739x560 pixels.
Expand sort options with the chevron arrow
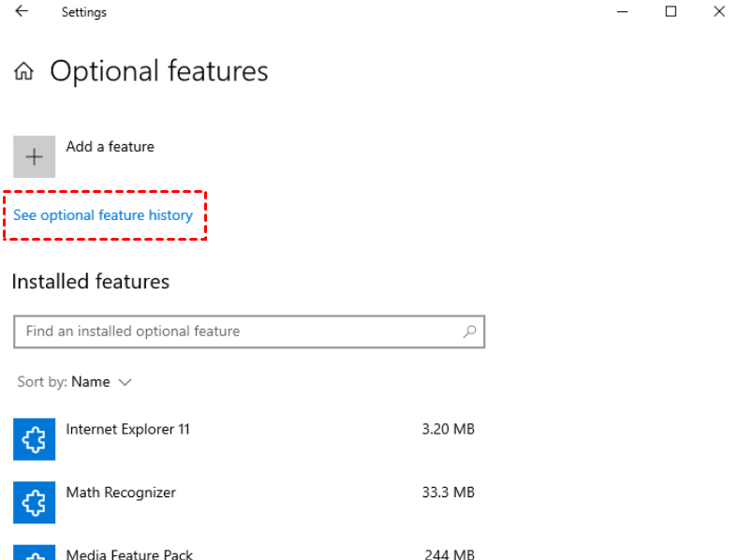point(126,382)
